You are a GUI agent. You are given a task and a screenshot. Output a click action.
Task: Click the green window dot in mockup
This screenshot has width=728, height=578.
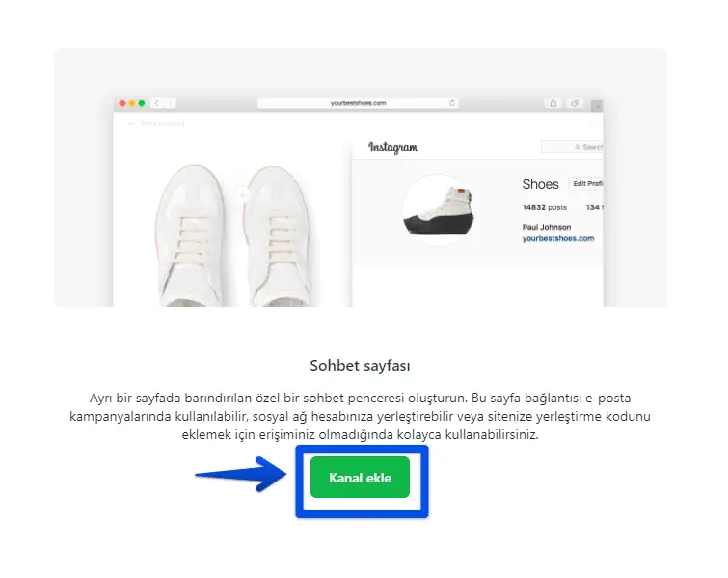pos(142,103)
